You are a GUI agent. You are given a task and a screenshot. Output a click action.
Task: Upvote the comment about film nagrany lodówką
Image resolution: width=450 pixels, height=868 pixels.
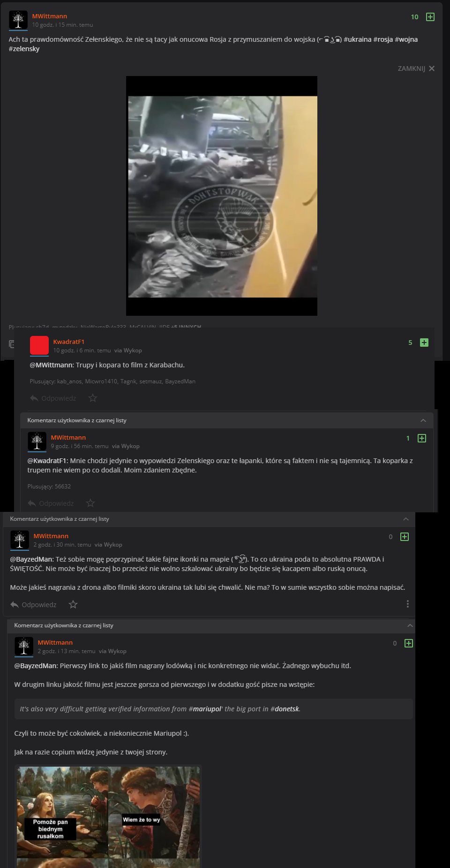[409, 643]
